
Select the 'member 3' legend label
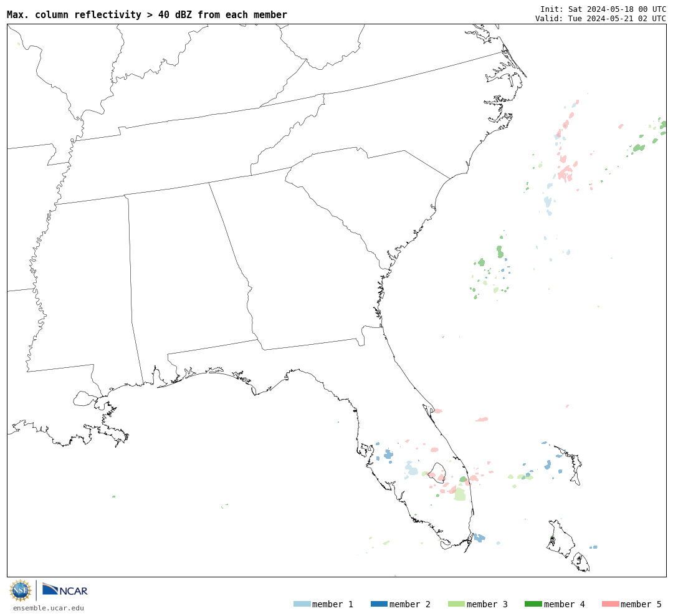487,604
